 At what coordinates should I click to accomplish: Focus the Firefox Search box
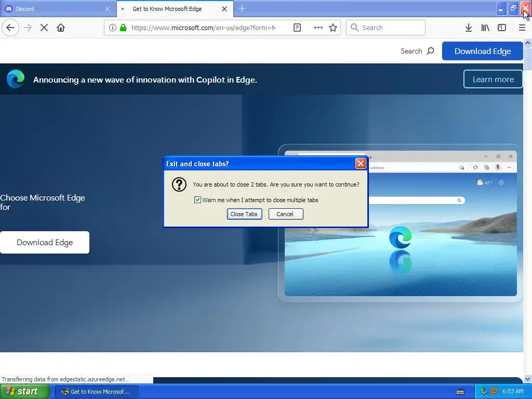click(385, 28)
